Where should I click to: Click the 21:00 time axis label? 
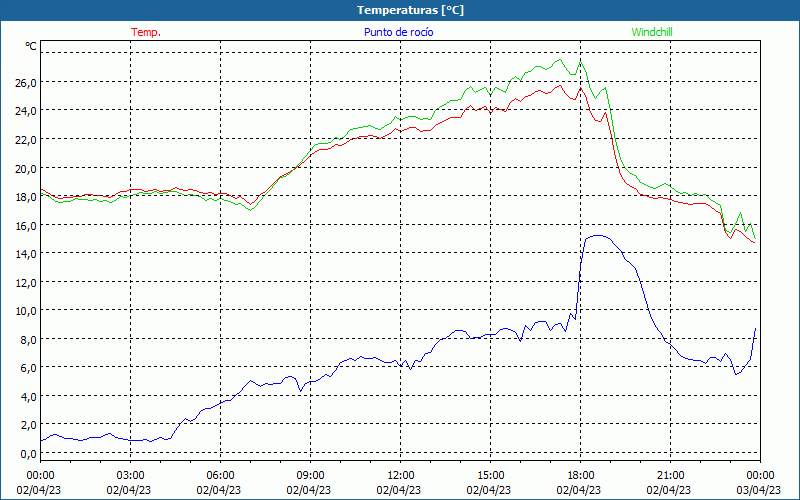[x=670, y=476]
